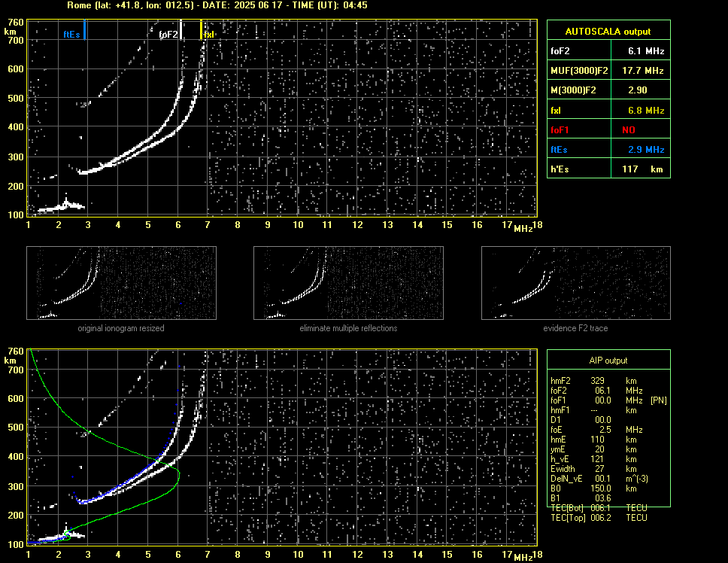Click the hmE value '110' in AIP output
The image size is (728, 563).
[x=598, y=440]
